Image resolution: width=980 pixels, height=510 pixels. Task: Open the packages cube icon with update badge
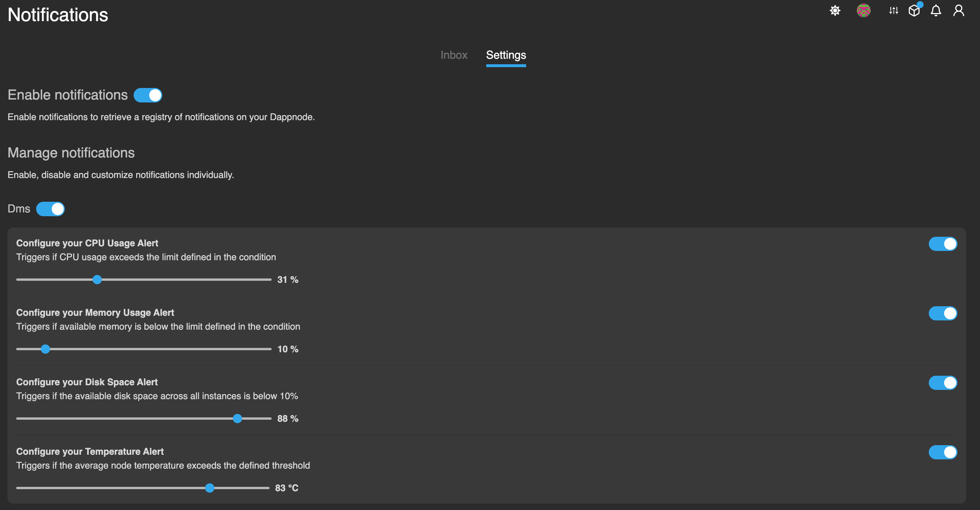(x=915, y=10)
